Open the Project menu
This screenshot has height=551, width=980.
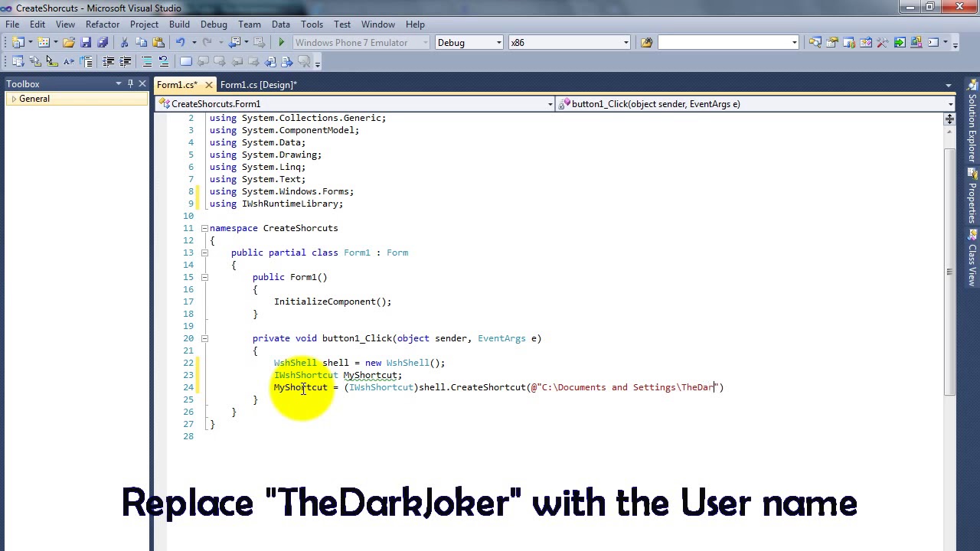pos(144,24)
